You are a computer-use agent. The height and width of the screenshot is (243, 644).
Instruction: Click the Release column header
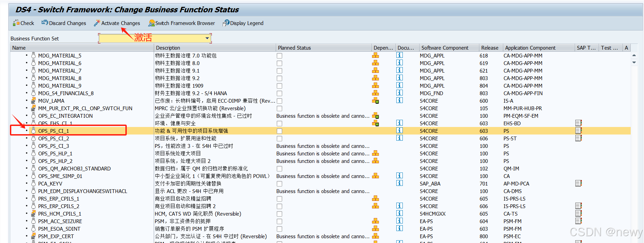(x=491, y=48)
